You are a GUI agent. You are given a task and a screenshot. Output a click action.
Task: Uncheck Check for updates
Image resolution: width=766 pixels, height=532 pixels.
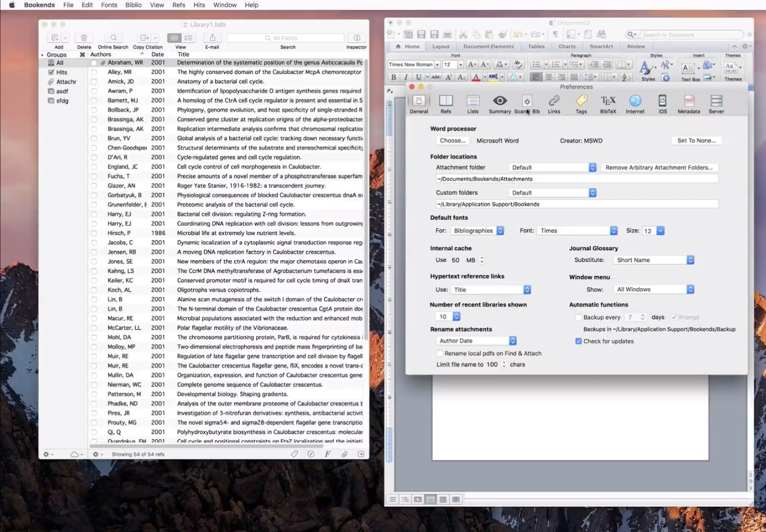coord(579,341)
